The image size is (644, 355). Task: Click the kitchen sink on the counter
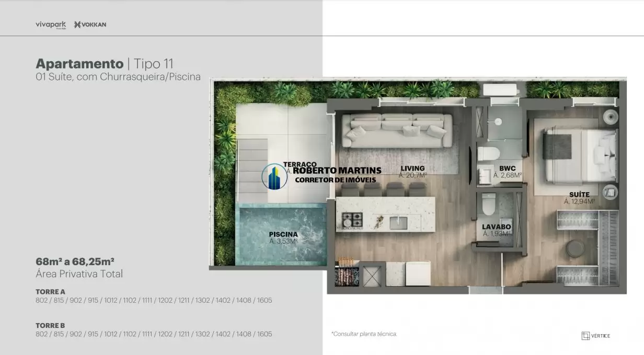point(398,222)
